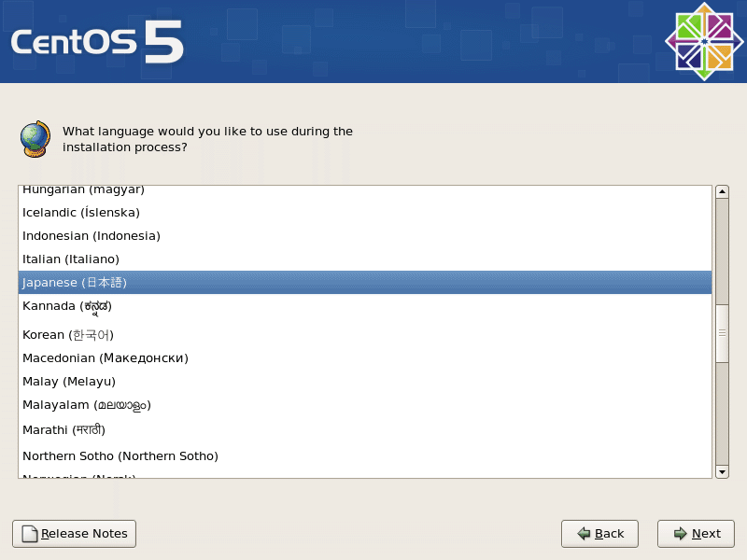Screen dimensions: 747x560
Task: Select Hungarian (magyar) at list top
Action: click(365, 191)
